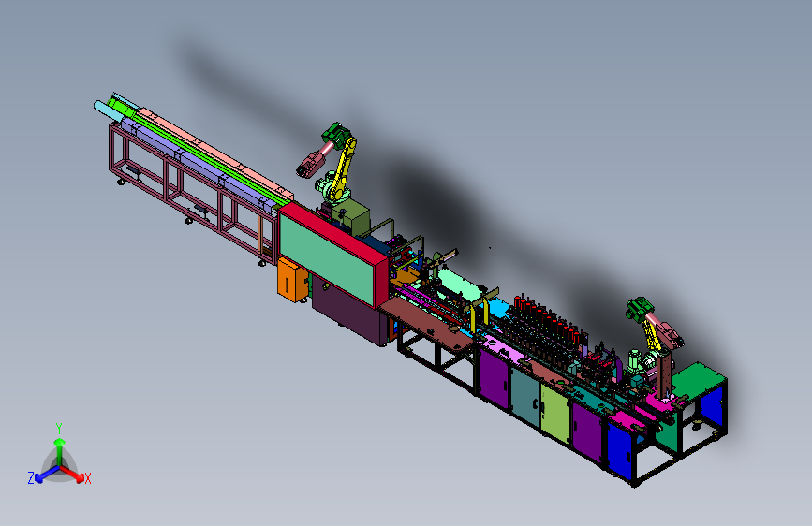Select the robot arm at the machine's right end
The width and height of the screenshot is (812, 526).
(654, 334)
